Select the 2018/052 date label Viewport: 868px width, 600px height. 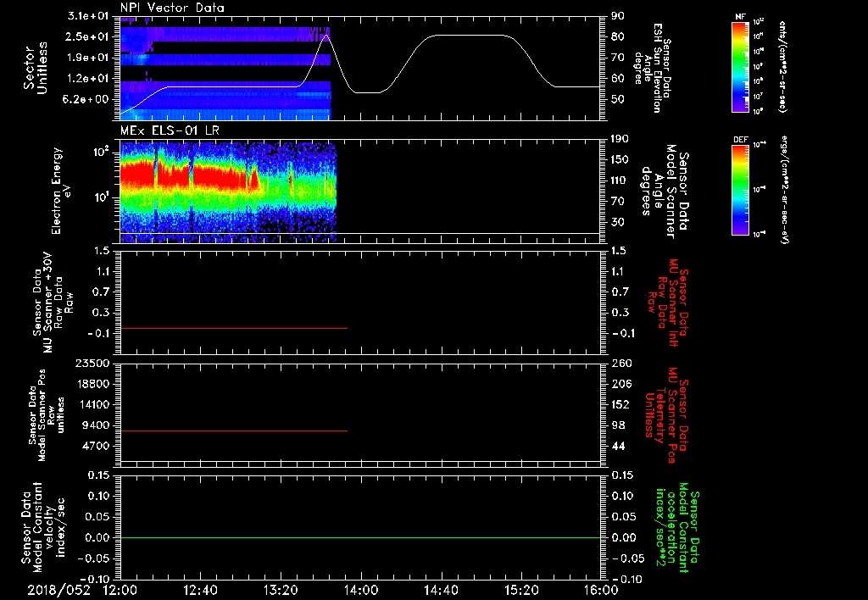(x=58, y=590)
